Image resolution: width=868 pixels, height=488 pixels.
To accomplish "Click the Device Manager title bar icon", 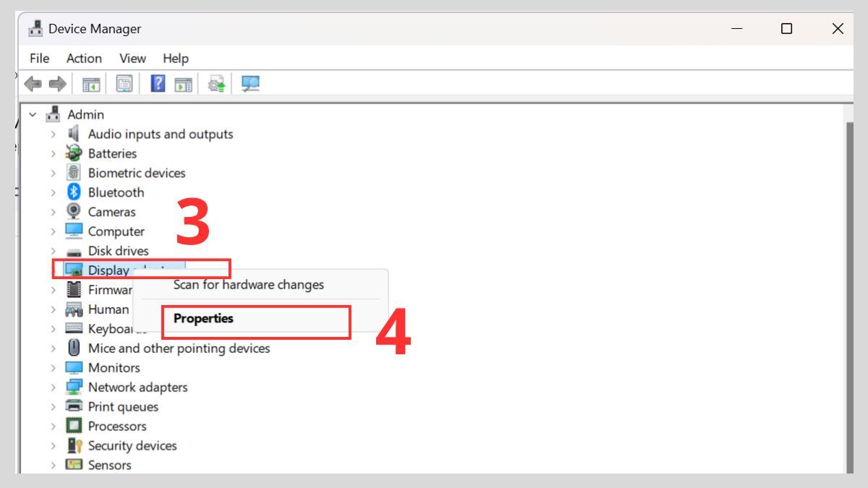I will tap(35, 29).
